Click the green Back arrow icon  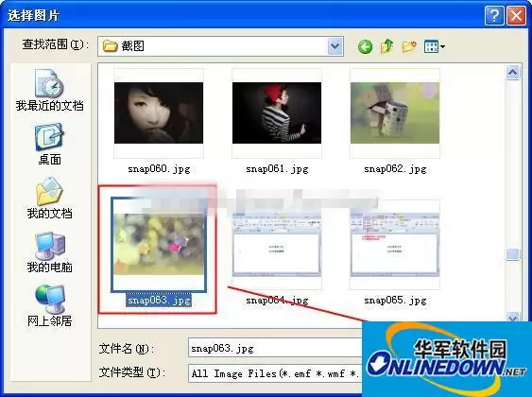(365, 46)
